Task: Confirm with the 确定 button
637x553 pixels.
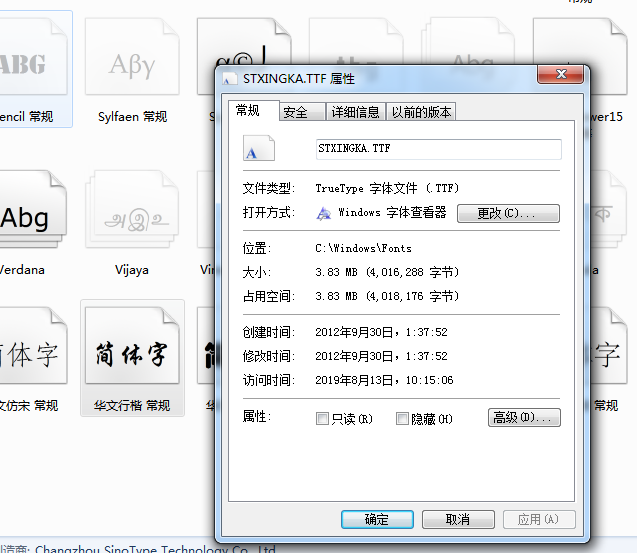Action: tap(377, 519)
